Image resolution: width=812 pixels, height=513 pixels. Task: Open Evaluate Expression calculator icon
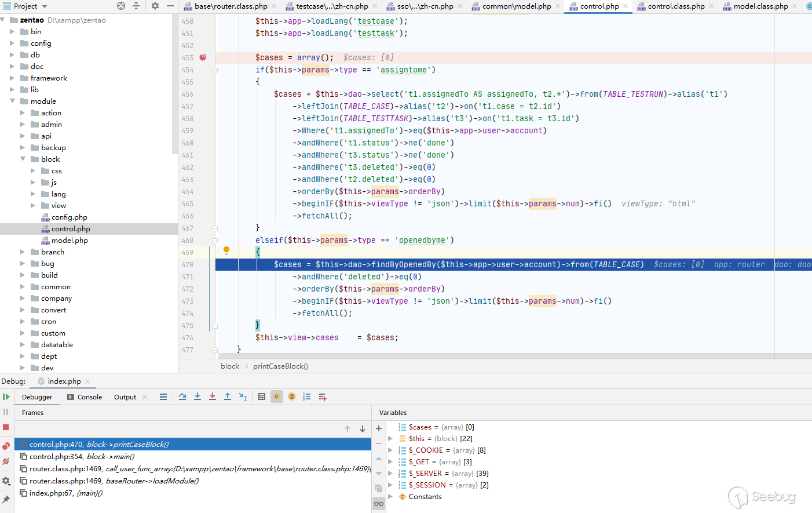tap(262, 396)
